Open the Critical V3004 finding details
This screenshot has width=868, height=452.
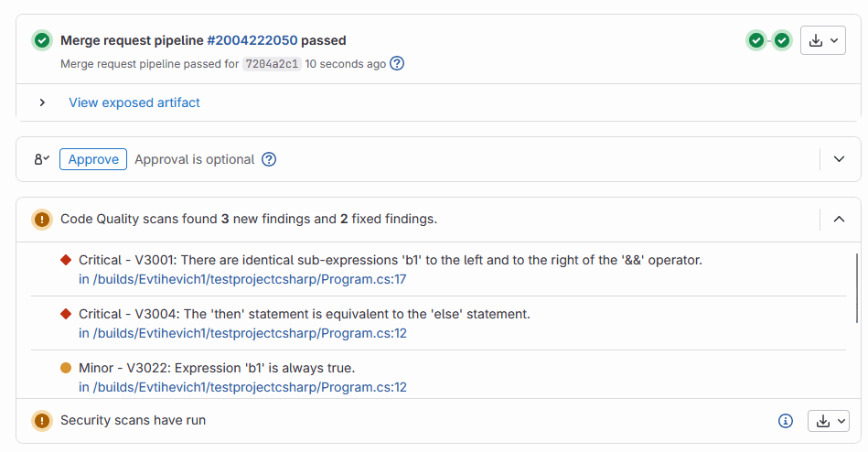point(305,314)
